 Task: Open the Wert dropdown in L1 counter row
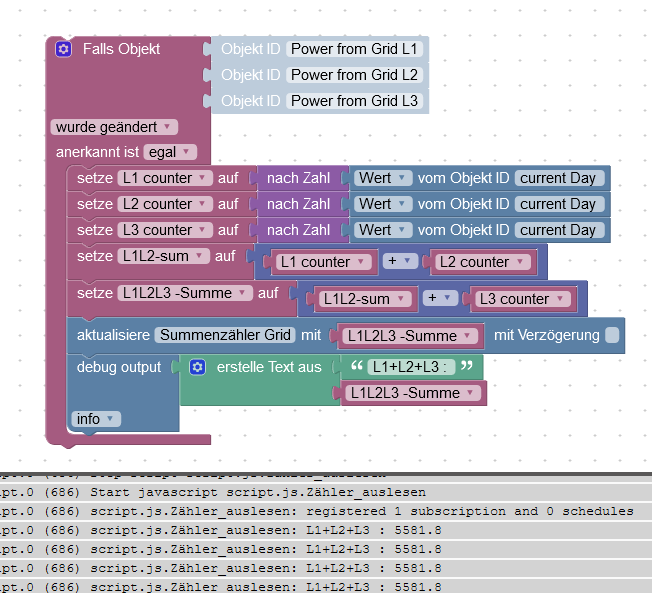383,178
